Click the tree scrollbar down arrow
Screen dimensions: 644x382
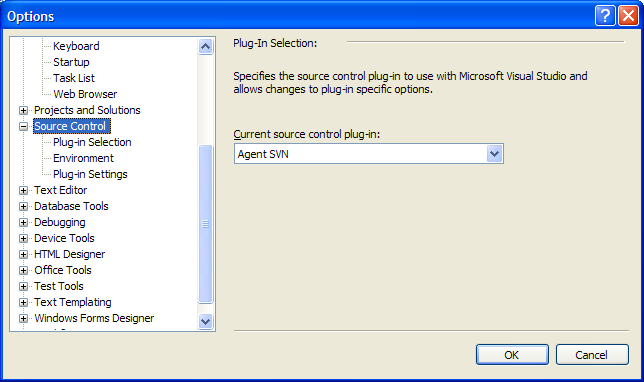pos(205,321)
